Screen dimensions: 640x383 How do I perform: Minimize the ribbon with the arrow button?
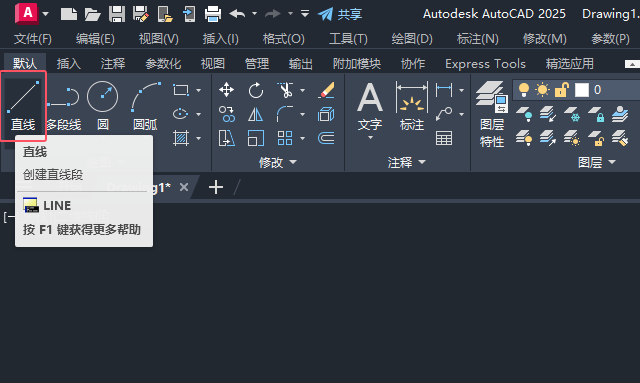(632, 64)
